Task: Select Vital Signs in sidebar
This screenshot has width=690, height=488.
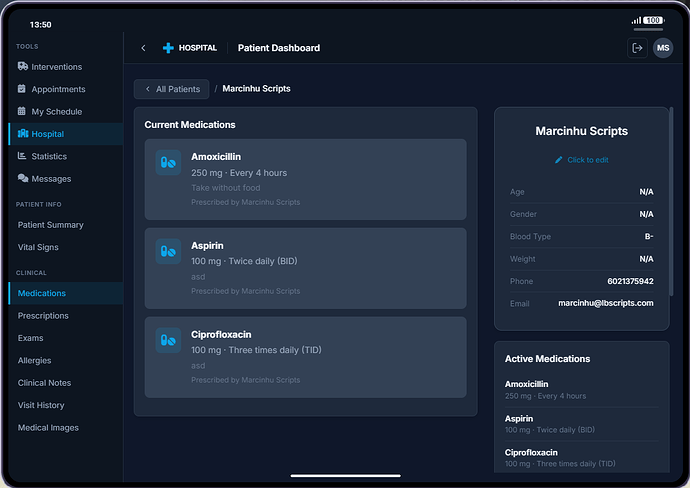Action: [x=38, y=247]
